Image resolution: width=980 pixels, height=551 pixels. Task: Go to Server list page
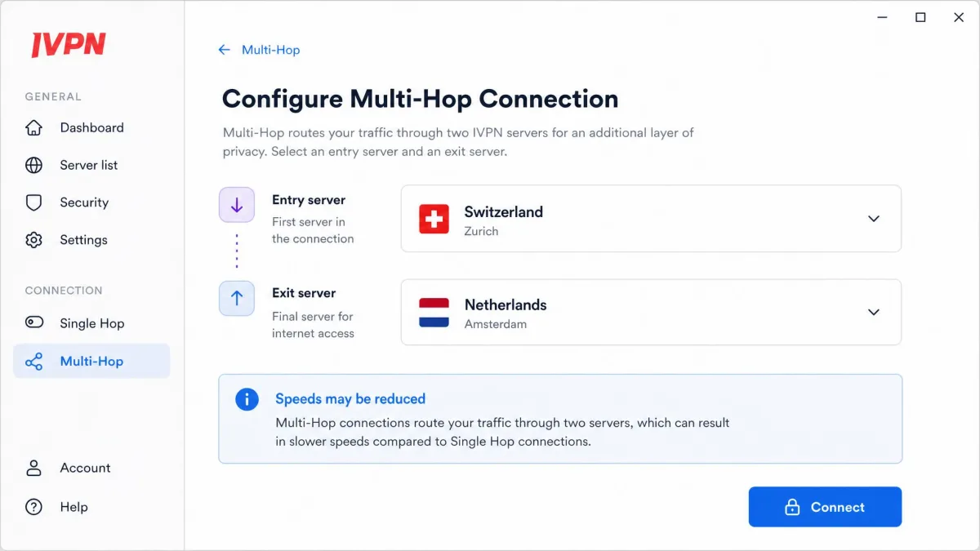point(91,165)
